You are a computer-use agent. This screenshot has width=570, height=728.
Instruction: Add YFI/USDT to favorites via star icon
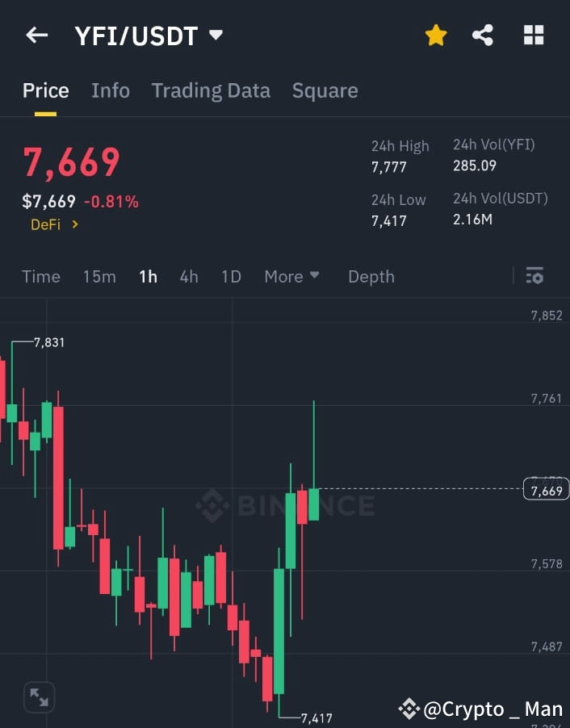(x=436, y=35)
